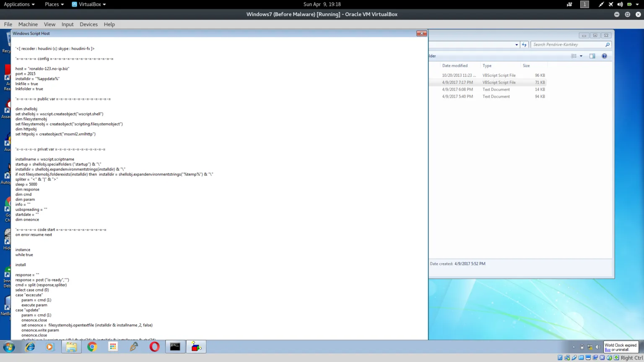
Task: Open the colorful grid app taskbar icon
Action: pyautogui.click(x=113, y=347)
